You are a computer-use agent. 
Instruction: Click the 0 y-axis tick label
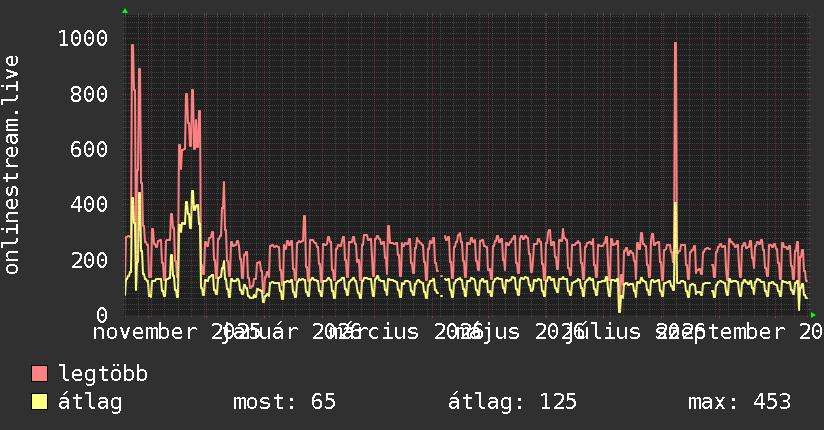click(x=102, y=315)
